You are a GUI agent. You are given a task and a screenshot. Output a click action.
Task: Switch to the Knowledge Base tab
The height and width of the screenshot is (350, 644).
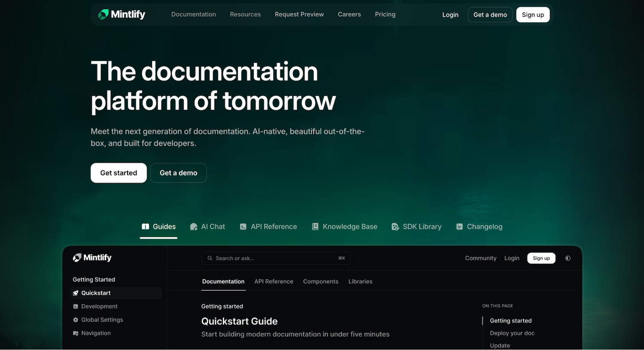pos(344,227)
